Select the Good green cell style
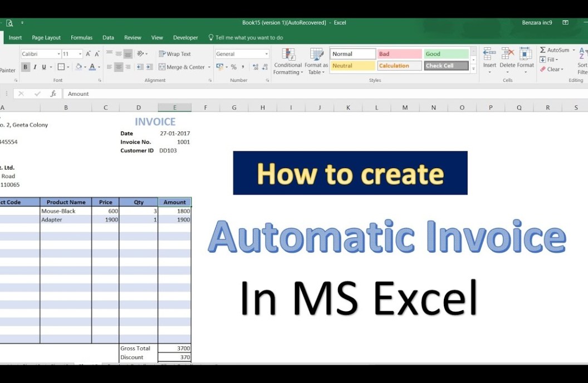588x383 pixels. [x=445, y=54]
